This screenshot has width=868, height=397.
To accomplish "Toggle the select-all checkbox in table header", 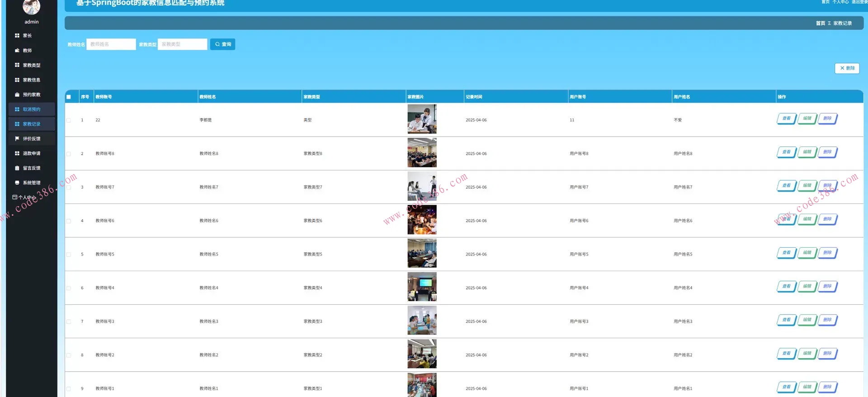I will 69,97.
